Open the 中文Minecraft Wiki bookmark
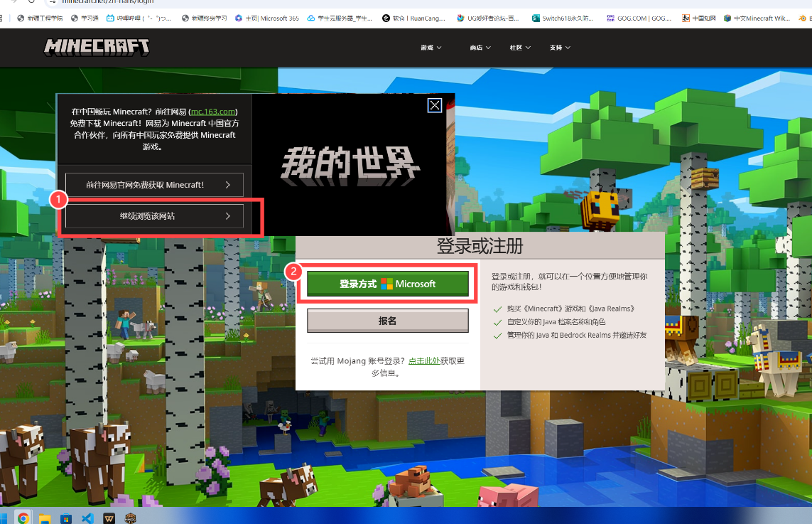Screen dimensions: 812x524 (x=757, y=18)
